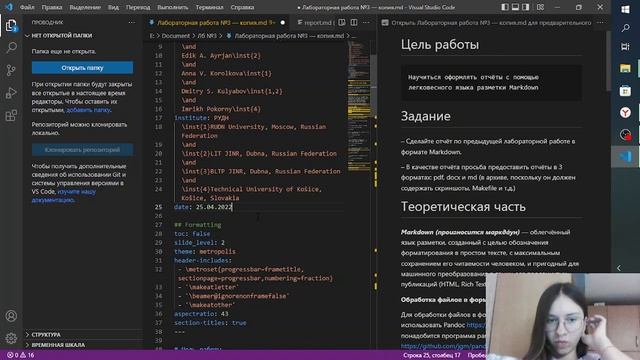The width and height of the screenshot is (640, 360).
Task: Open the Run and Debug view
Action: click(x=11, y=93)
